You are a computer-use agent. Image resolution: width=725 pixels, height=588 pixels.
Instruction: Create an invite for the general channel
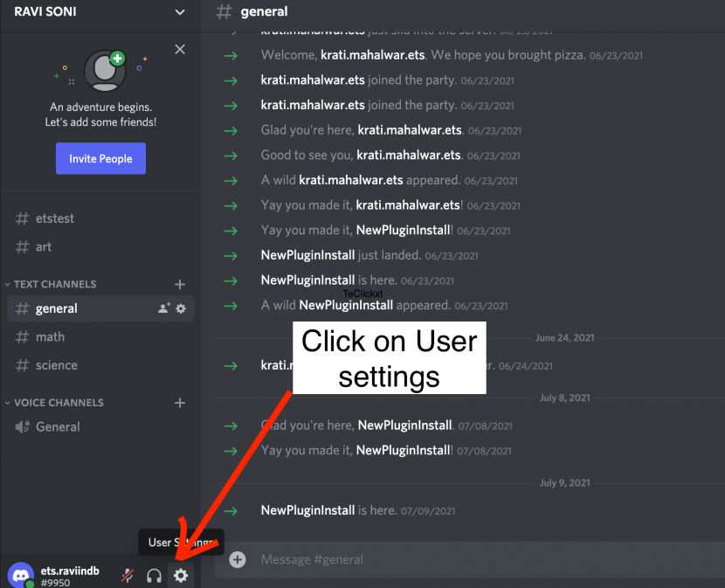point(161,308)
